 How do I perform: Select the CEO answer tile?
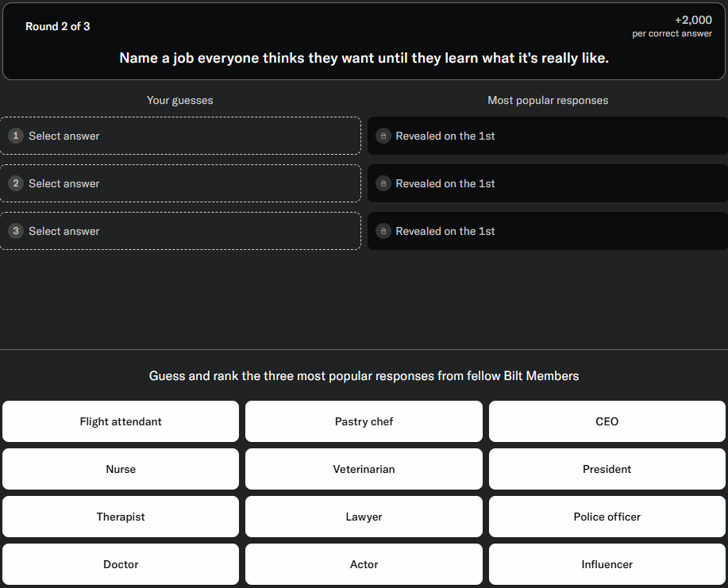(x=607, y=421)
